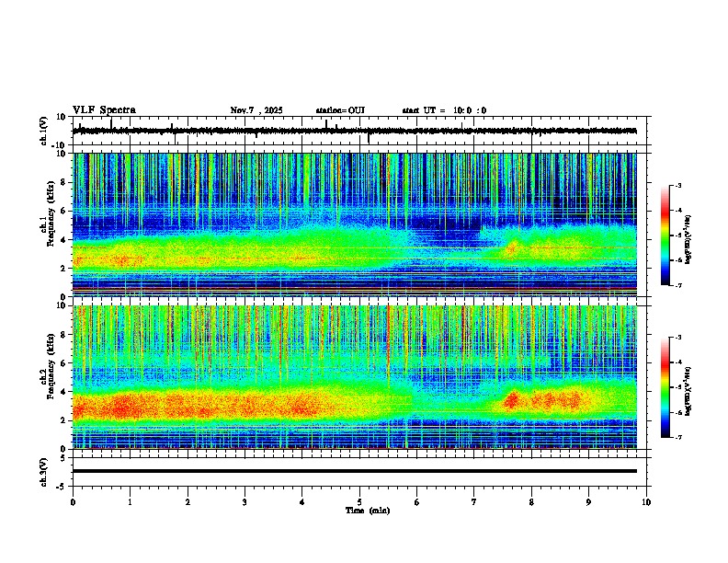Click the ch.2 "Frequency (kHz)" axis label
Image resolution: width=728 pixels, height=563 pixels.
tap(51, 366)
